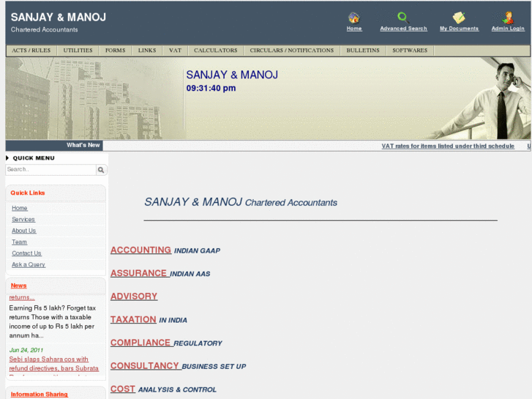Viewport: 532px width, 399px height.
Task: Open Ask a Query link
Action: click(29, 264)
